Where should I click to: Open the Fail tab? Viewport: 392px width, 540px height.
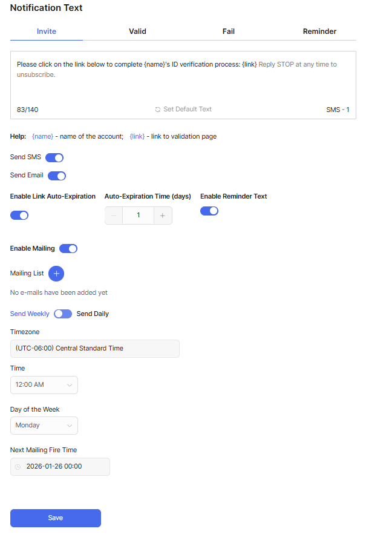(229, 31)
